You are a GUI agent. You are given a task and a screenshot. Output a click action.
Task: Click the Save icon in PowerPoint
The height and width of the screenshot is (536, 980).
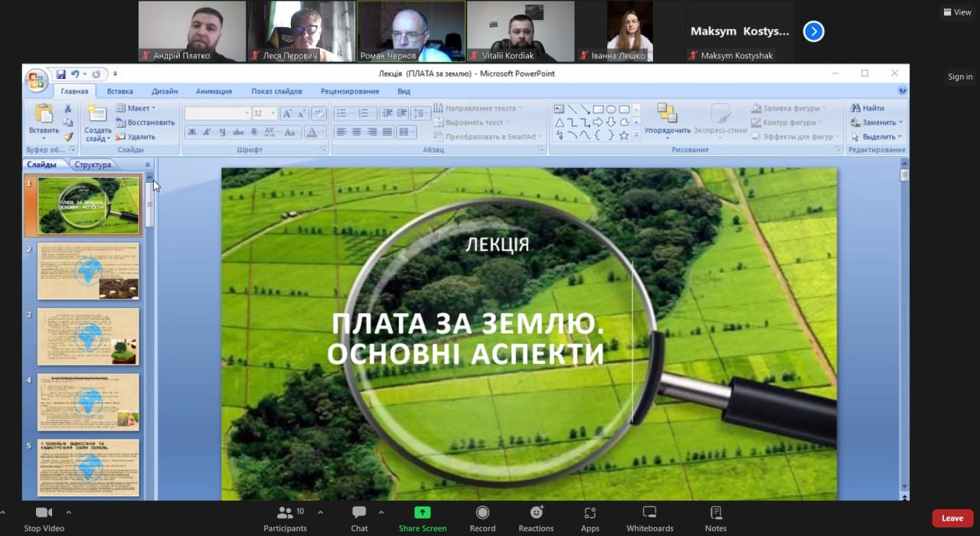coord(61,74)
